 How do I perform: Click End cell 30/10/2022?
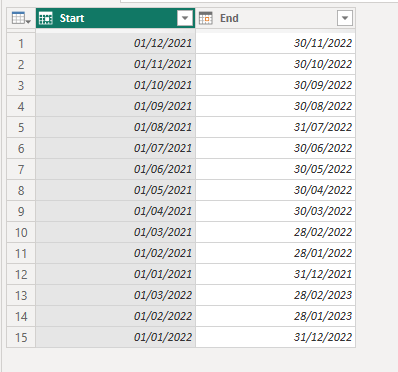275,64
